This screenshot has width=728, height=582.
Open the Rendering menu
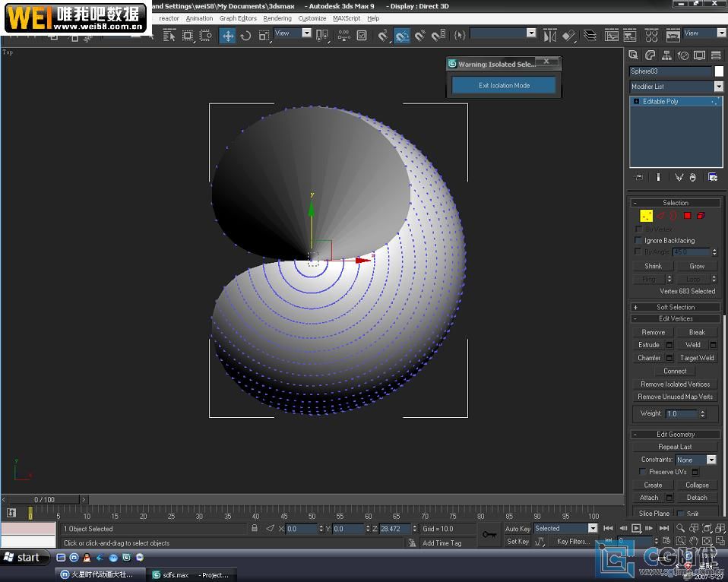(x=277, y=18)
